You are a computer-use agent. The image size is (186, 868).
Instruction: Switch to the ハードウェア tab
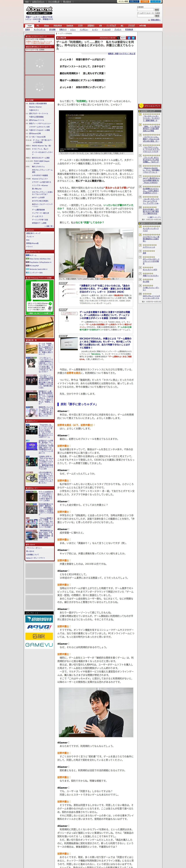(111, 26)
